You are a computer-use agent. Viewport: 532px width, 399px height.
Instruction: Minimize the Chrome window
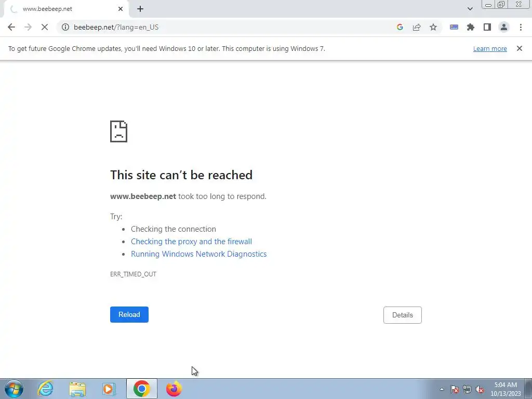coord(488,4)
